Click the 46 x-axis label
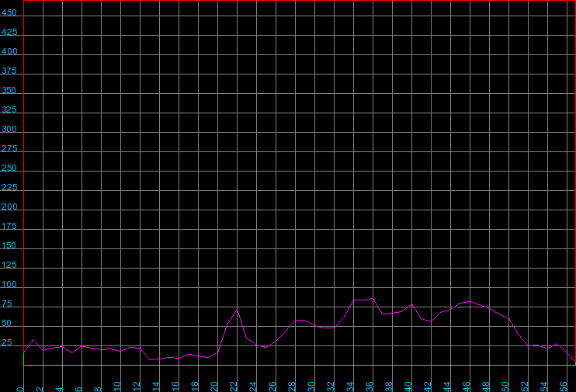This screenshot has height=392, width=576. [467, 386]
